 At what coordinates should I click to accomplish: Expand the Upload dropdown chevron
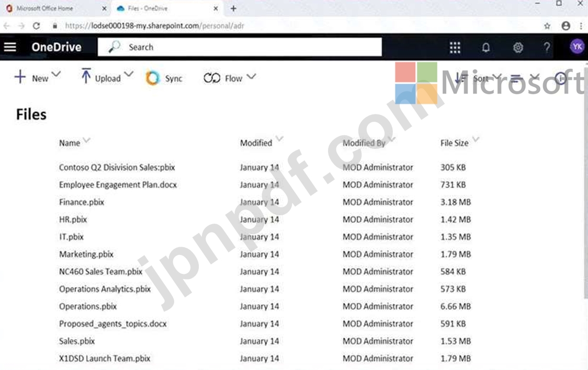click(129, 74)
